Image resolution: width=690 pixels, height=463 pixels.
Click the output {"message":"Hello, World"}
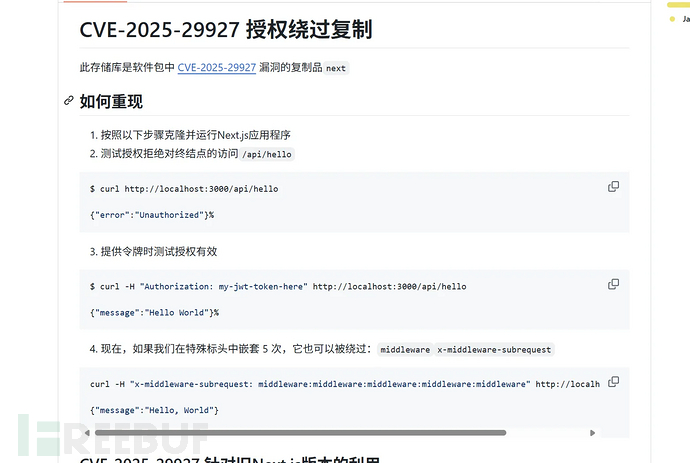pos(154,411)
